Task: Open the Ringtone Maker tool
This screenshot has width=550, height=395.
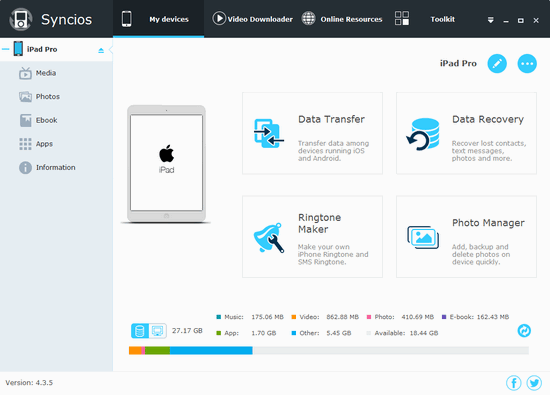Action: click(x=312, y=237)
